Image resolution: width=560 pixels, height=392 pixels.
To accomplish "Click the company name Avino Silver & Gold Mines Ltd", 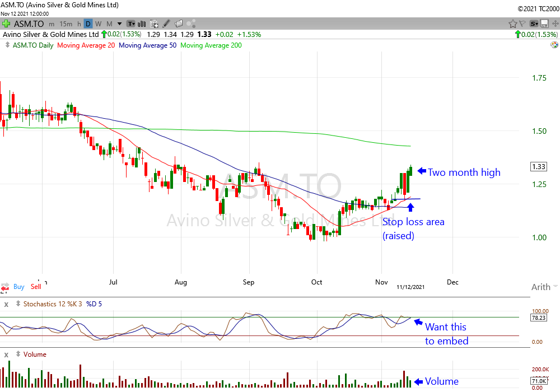I will pos(51,35).
